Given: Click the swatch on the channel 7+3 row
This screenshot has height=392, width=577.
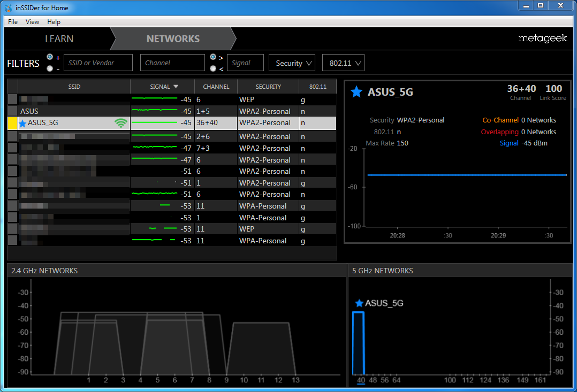Looking at the screenshot, I should click(12, 148).
